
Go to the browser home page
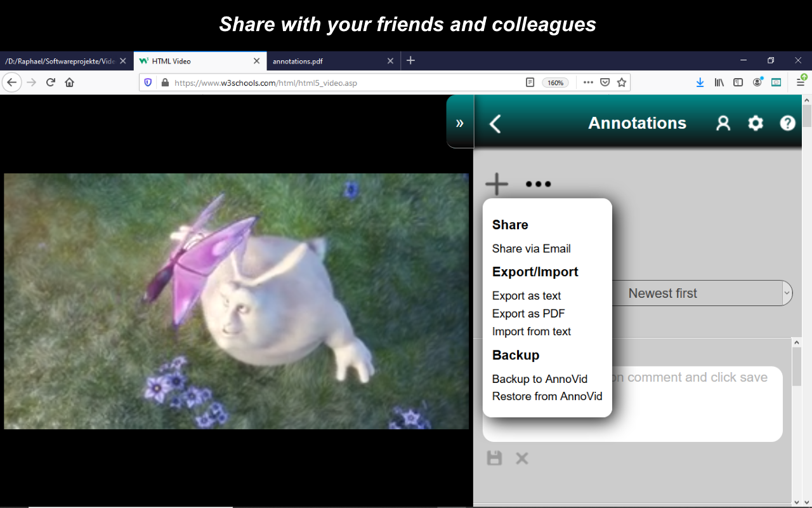70,82
